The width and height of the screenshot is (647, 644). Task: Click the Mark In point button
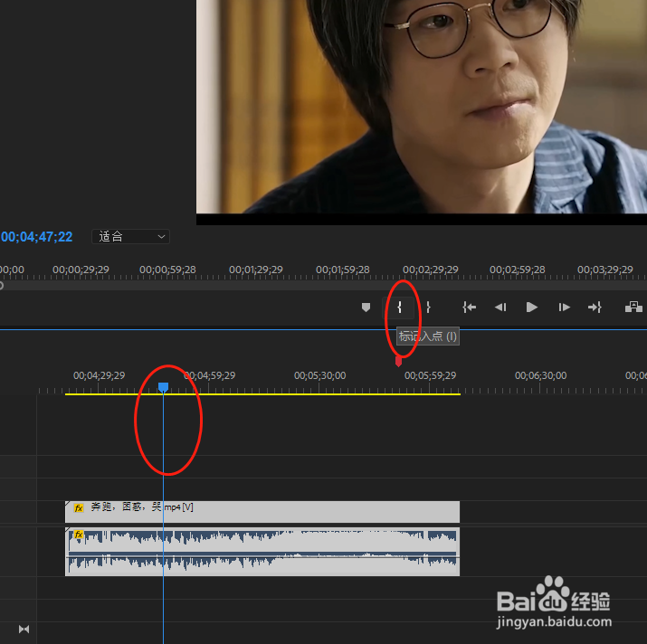[399, 308]
